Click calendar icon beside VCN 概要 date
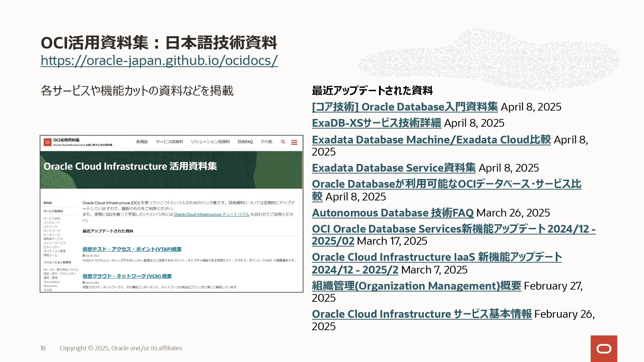The height and width of the screenshot is (362, 644). 84,283
